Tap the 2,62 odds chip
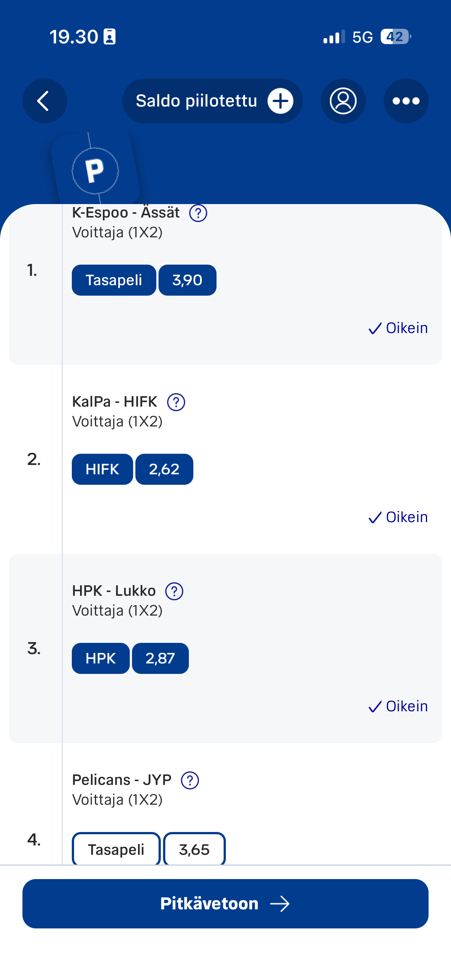The image size is (451, 980). [164, 469]
